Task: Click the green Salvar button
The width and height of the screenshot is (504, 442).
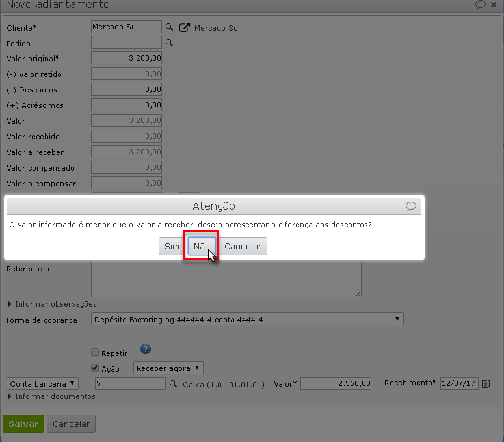Action: [x=23, y=424]
